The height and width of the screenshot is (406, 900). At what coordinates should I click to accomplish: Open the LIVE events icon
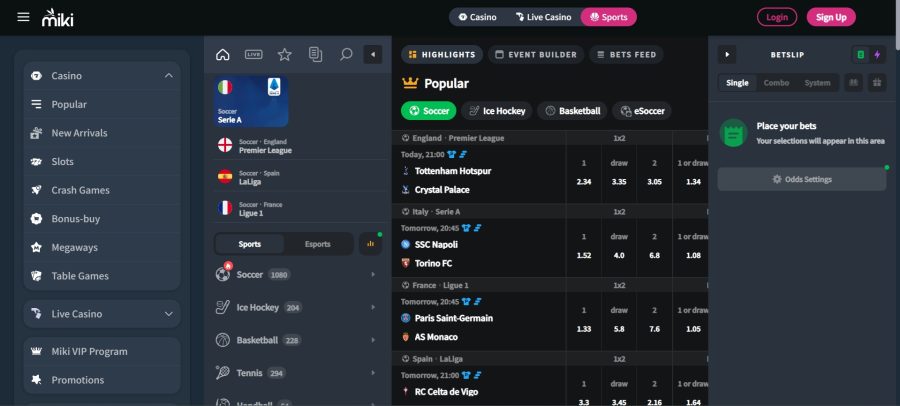click(253, 54)
